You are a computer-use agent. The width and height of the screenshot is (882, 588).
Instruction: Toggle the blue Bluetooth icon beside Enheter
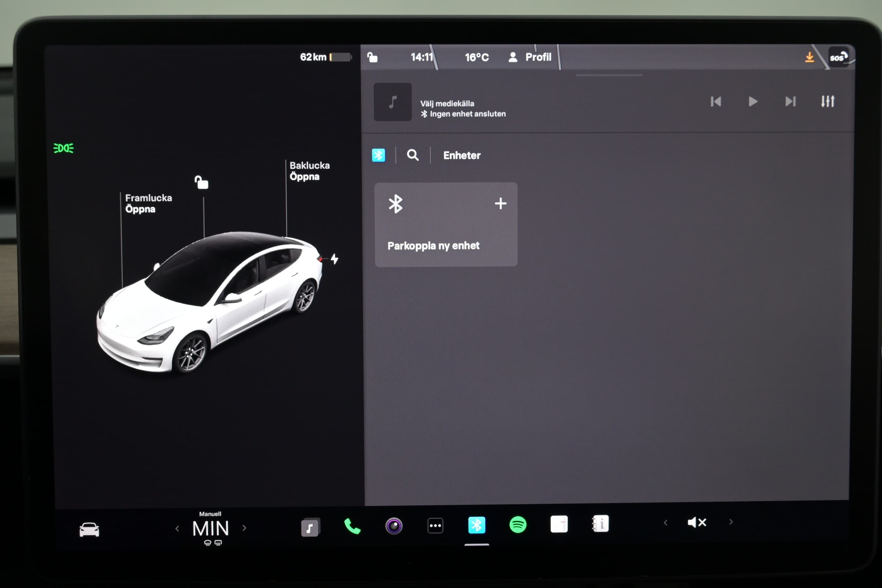(378, 155)
